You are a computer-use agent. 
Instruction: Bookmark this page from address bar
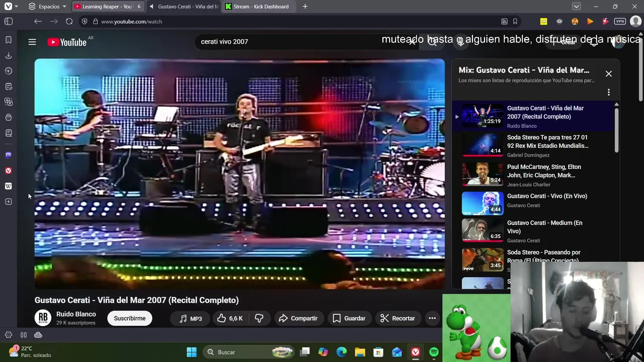pos(515,22)
